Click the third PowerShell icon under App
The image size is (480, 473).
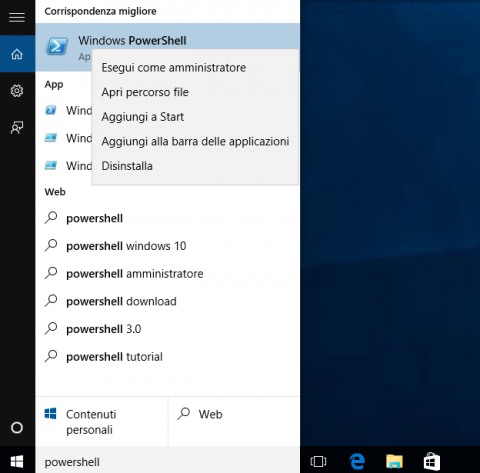[x=51, y=165]
